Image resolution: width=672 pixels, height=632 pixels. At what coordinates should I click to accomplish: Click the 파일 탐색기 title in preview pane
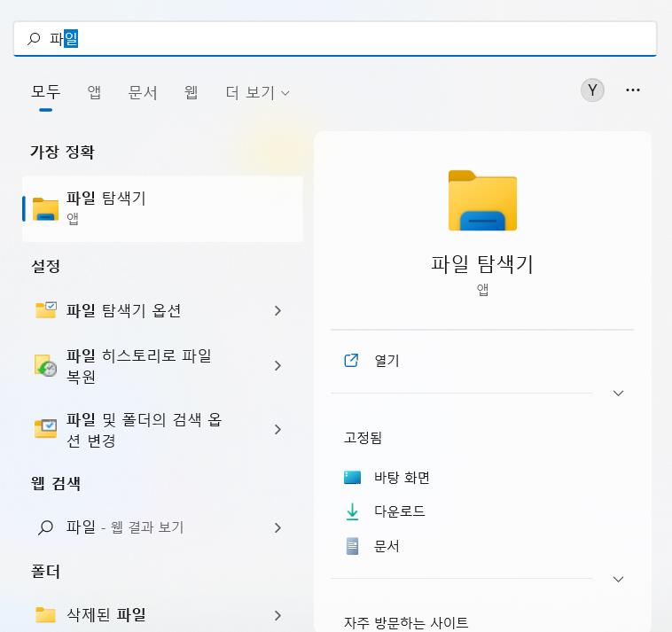[x=482, y=263]
